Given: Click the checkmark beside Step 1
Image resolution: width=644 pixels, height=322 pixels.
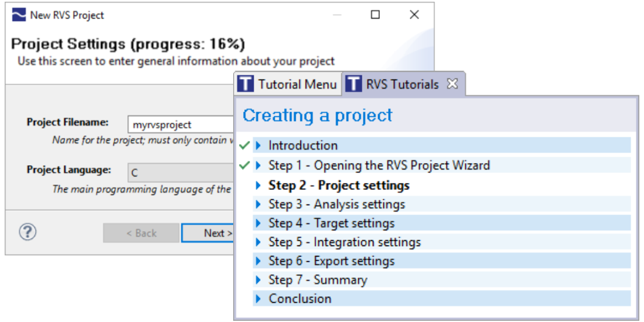Looking at the screenshot, I should [x=245, y=165].
